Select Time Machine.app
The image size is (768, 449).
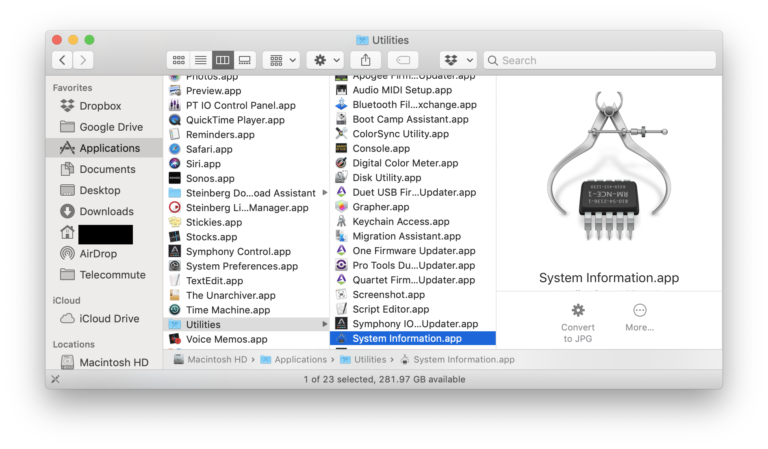click(246, 310)
